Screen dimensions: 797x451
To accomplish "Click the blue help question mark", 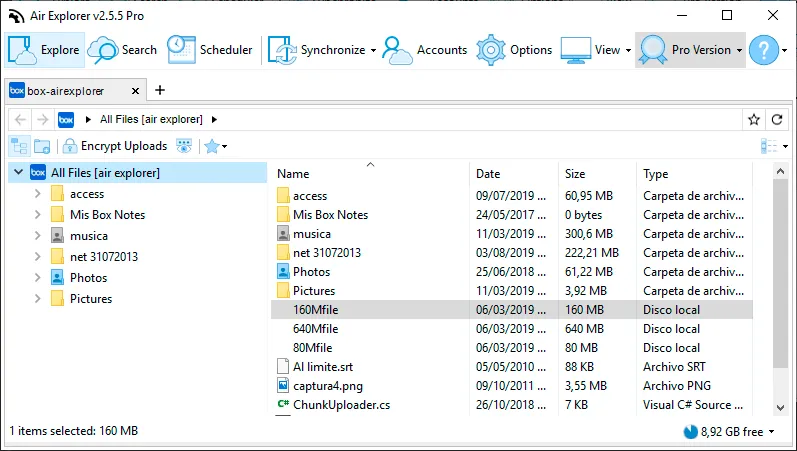I will (x=763, y=50).
